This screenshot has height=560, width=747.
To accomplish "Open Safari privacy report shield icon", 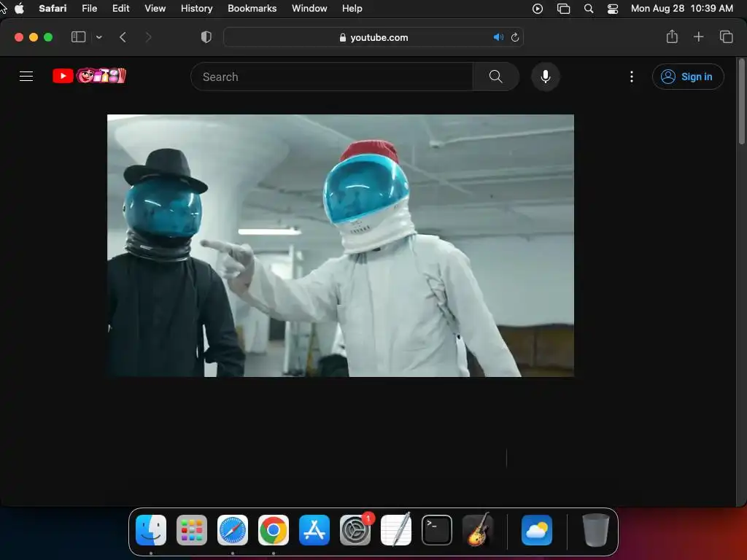I will click(x=206, y=37).
